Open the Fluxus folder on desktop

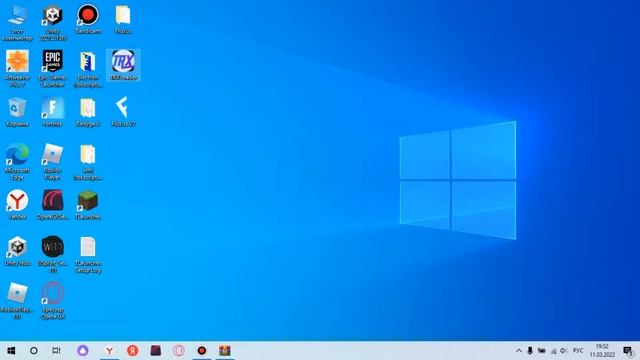123,19
